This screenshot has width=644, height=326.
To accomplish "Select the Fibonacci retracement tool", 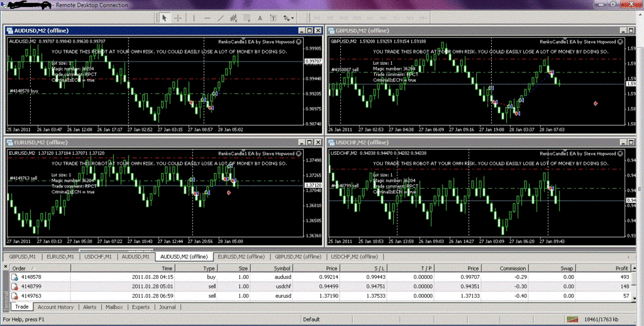I will 247,18.
